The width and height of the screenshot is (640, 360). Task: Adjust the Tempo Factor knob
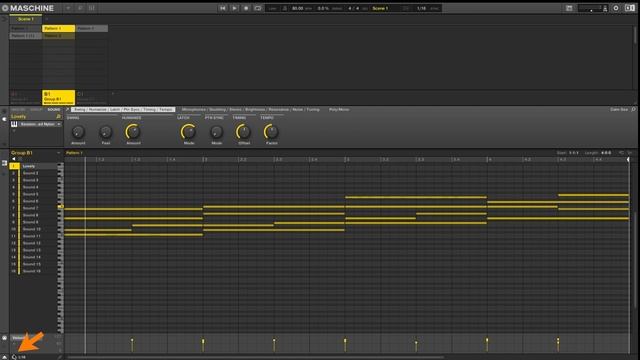[271, 132]
